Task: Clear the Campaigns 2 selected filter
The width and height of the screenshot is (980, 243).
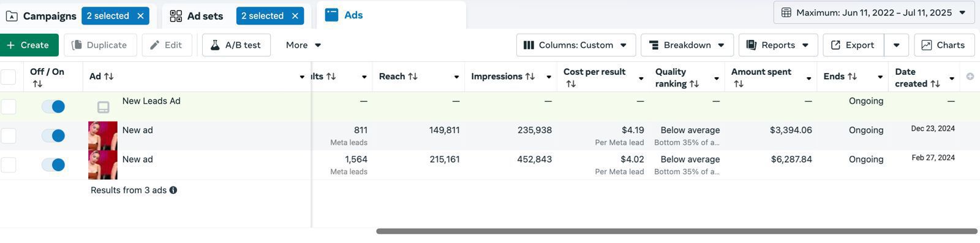Action: click(140, 16)
